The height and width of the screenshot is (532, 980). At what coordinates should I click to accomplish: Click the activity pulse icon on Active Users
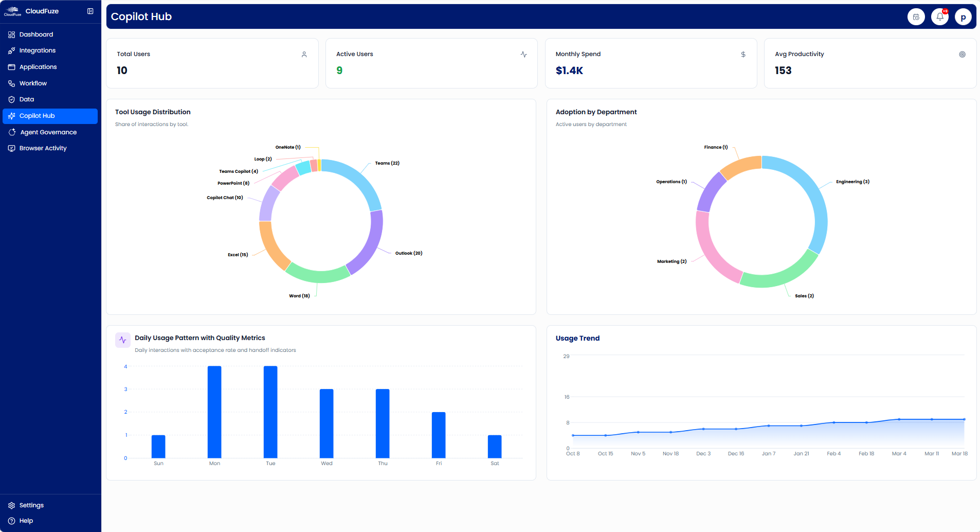[x=524, y=54]
